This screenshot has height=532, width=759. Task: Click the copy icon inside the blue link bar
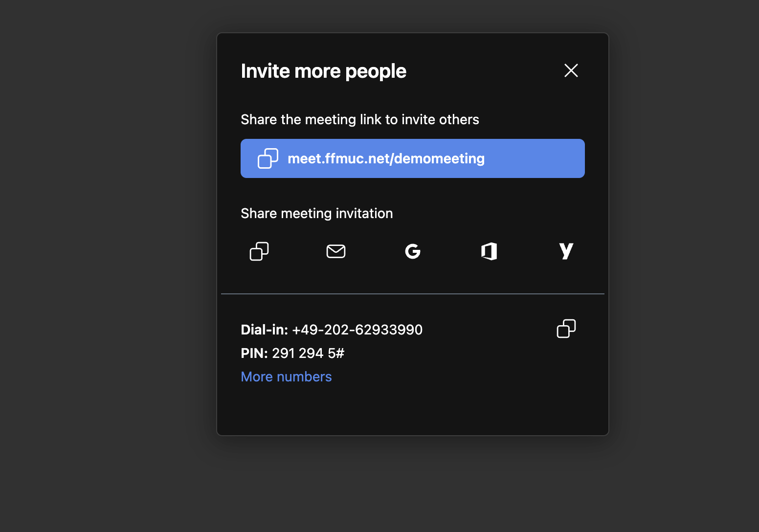coord(268,158)
